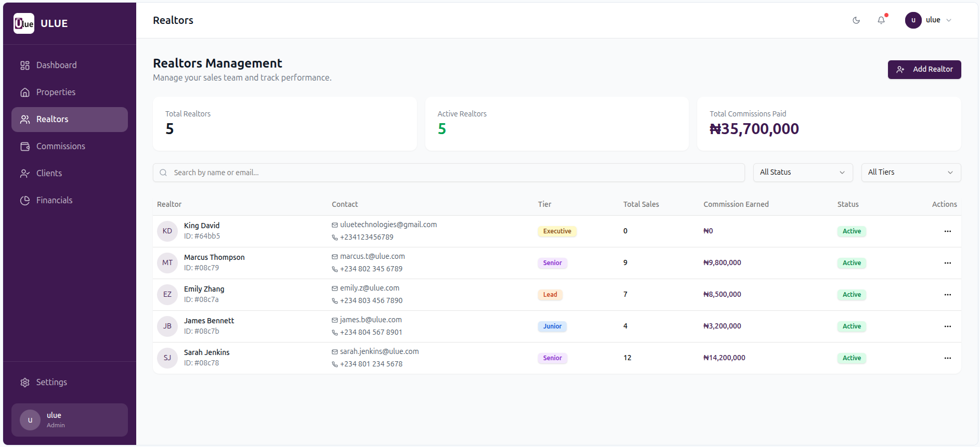Open the Commissions sidebar item

pyautogui.click(x=60, y=147)
